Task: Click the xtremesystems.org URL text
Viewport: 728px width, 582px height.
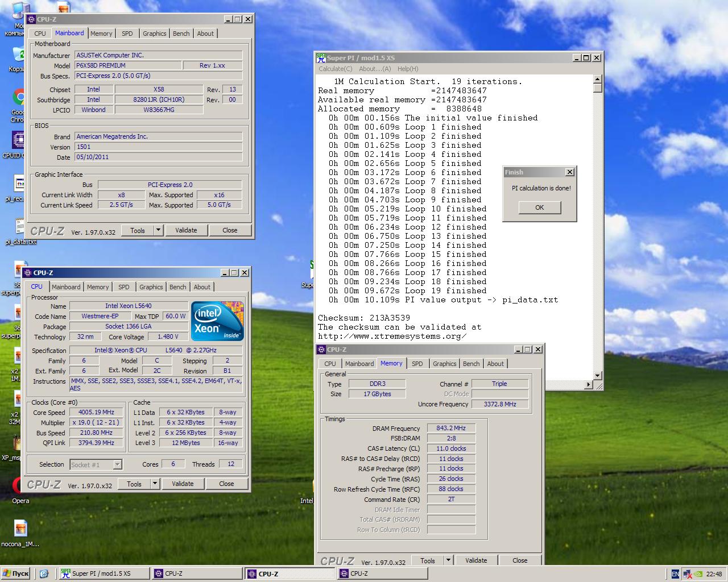Action: click(392, 336)
